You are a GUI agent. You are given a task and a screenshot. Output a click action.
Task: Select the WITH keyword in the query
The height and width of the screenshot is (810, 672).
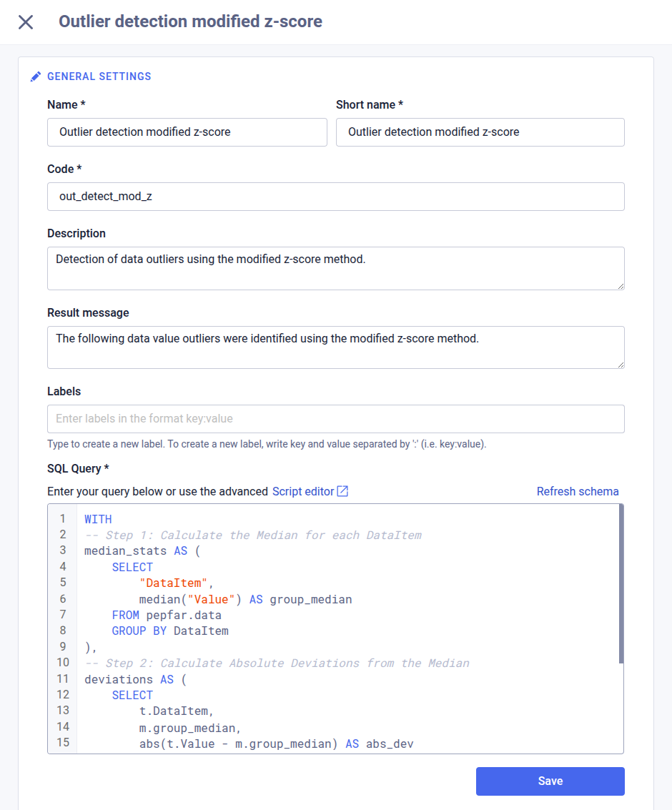coord(98,519)
